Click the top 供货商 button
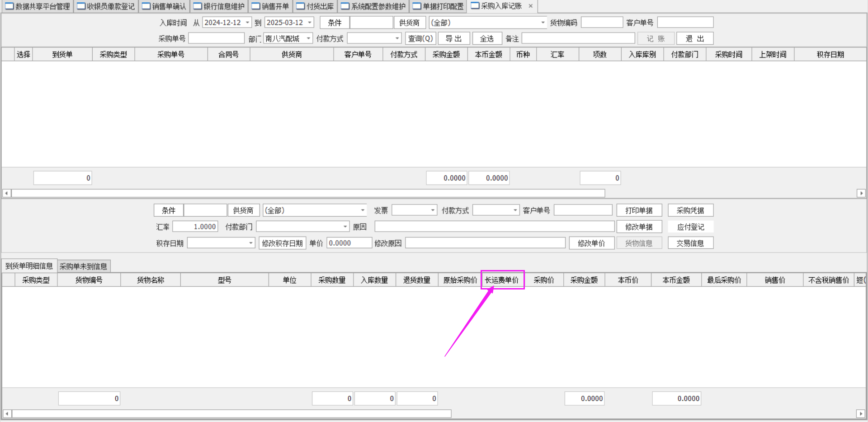This screenshot has width=868, height=422. [409, 23]
